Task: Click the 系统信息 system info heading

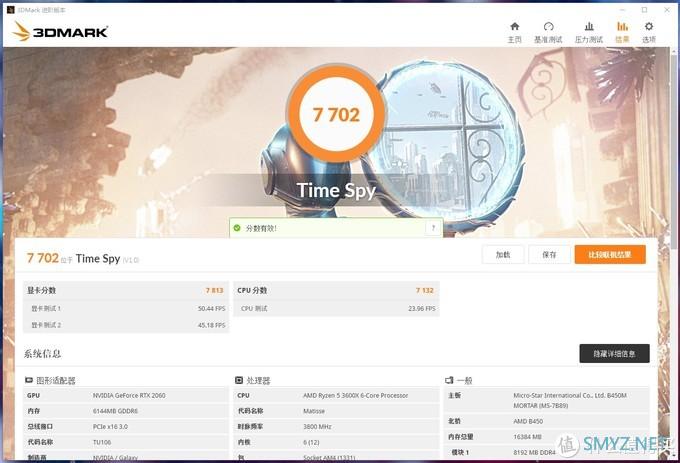Action: [42, 354]
